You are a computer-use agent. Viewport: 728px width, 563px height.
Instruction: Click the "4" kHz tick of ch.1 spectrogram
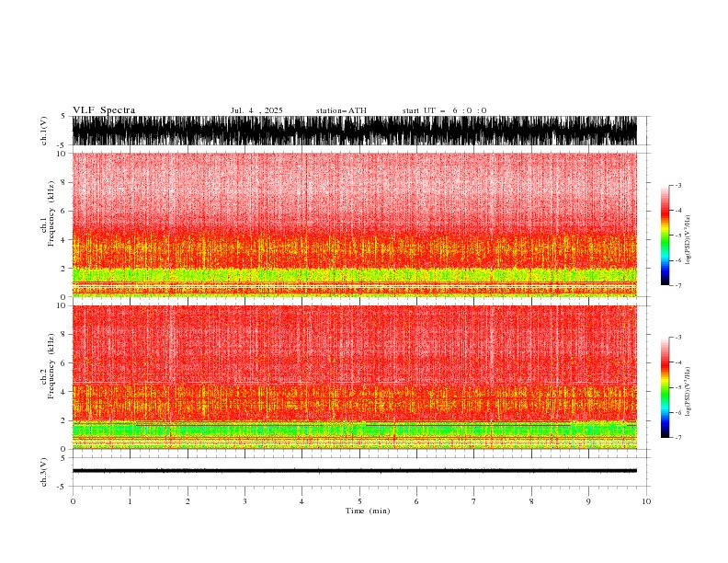coord(63,240)
